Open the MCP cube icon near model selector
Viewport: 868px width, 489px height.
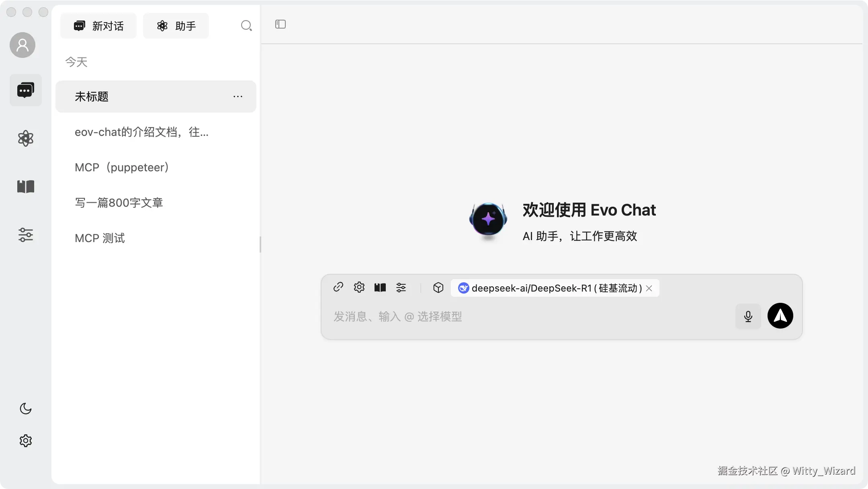(438, 288)
